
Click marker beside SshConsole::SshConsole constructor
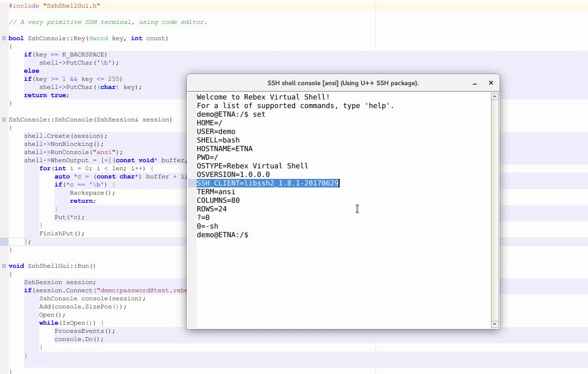[x=4, y=120]
